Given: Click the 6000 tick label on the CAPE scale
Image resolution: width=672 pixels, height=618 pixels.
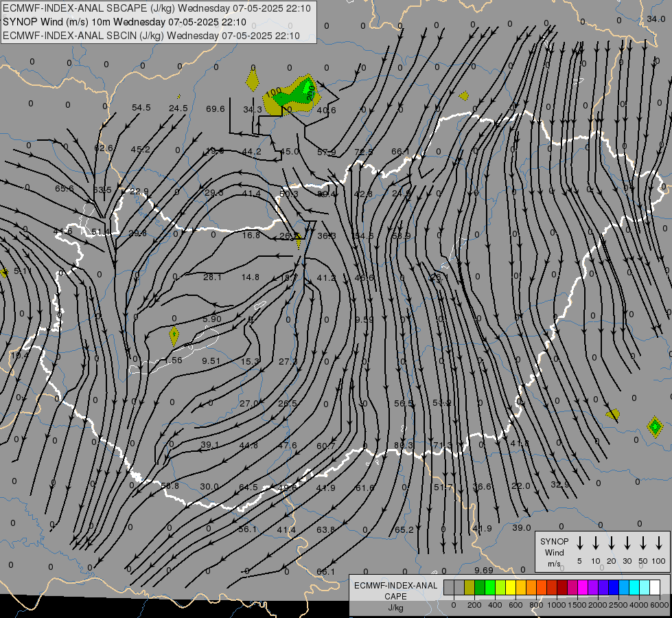Looking at the screenshot, I should tap(660, 605).
